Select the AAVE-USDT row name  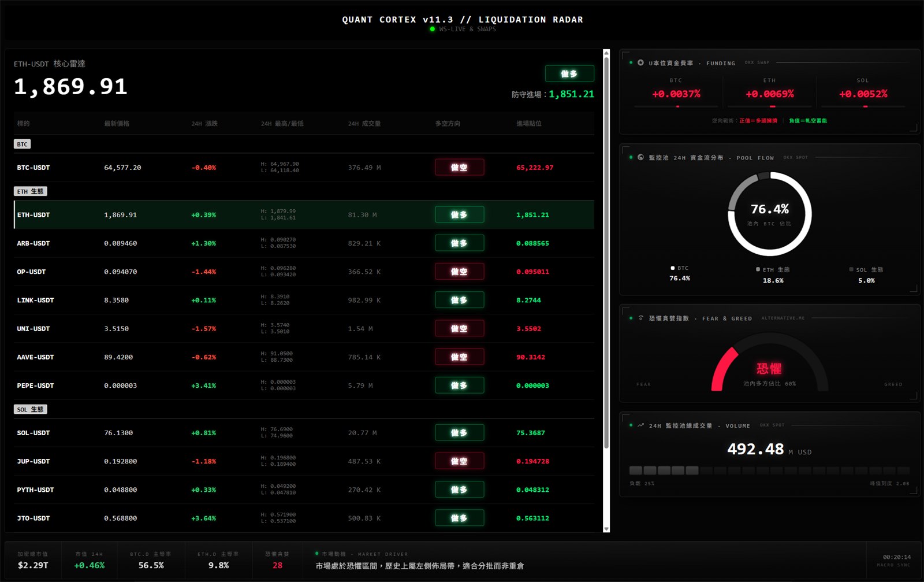coord(35,357)
